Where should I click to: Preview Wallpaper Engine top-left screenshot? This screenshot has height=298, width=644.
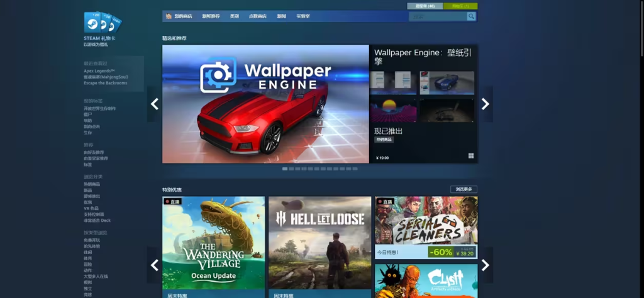pos(393,83)
